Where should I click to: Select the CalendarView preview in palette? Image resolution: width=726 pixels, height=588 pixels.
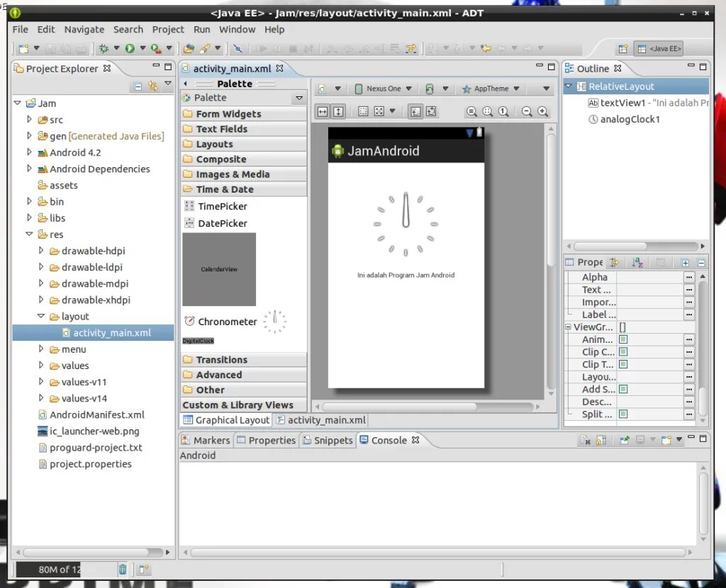[x=219, y=269]
